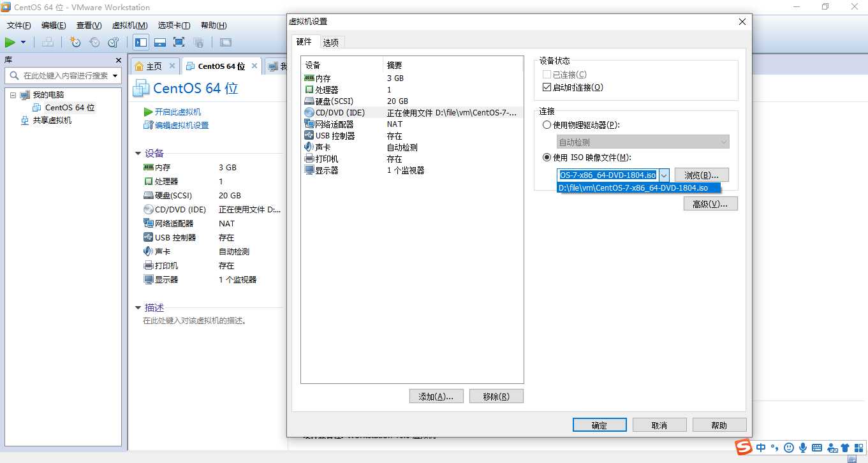The image size is (868, 463).
Task: Select the 打印机 row in the settings dialog
Action: [x=412, y=159]
